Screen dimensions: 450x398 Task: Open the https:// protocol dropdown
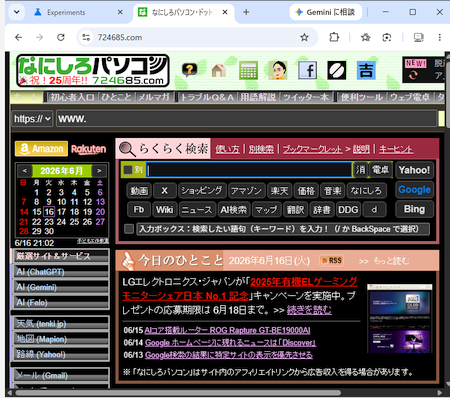point(32,119)
